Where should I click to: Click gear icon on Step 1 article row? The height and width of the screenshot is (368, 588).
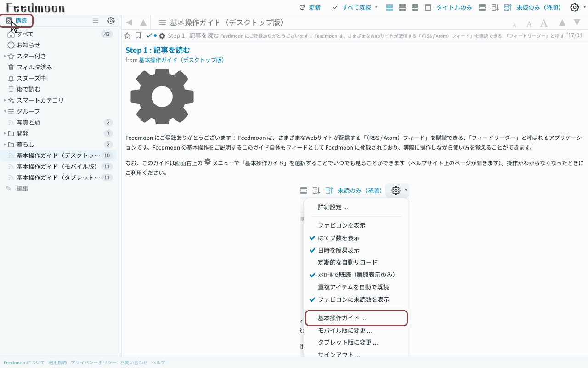(x=162, y=35)
